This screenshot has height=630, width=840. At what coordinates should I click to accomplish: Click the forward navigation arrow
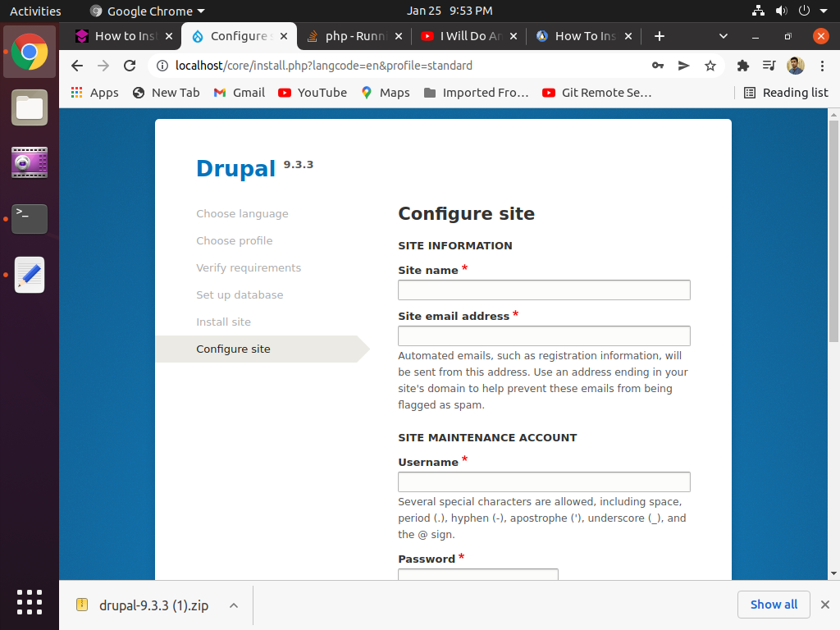coord(103,66)
